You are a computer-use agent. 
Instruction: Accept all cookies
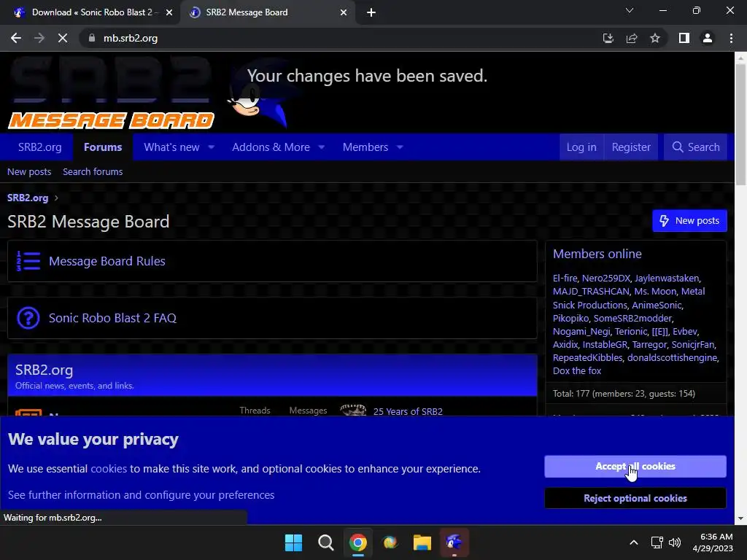(x=635, y=466)
